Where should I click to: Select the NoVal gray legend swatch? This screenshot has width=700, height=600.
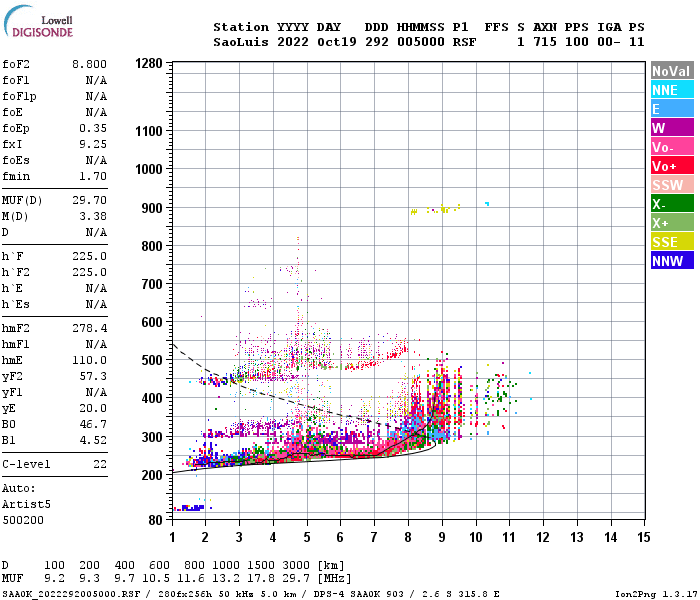(x=672, y=71)
